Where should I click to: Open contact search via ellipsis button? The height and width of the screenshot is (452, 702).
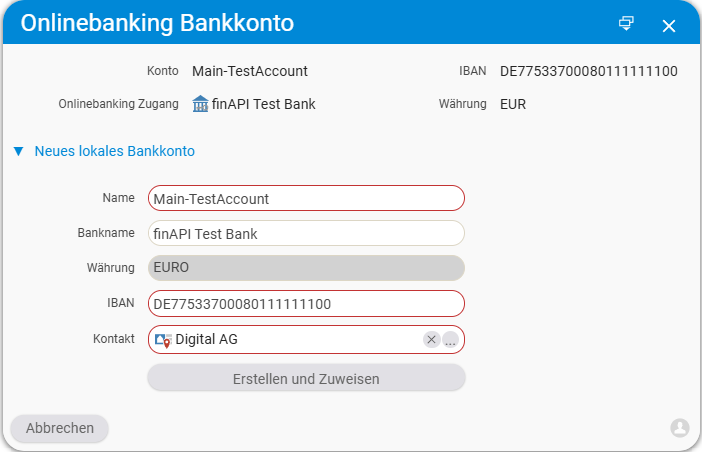point(450,340)
